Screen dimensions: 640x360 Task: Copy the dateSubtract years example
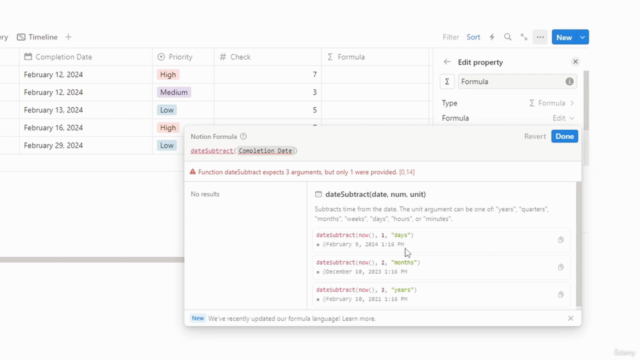click(x=561, y=294)
